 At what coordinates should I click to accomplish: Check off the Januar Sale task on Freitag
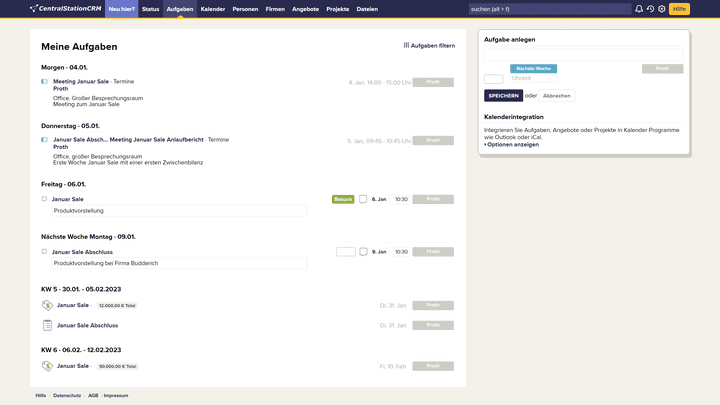(44, 199)
